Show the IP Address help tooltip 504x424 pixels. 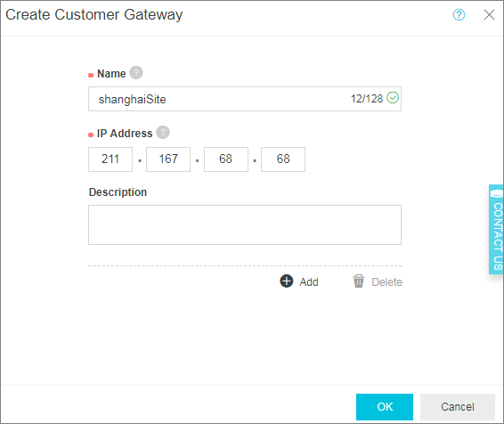(163, 132)
